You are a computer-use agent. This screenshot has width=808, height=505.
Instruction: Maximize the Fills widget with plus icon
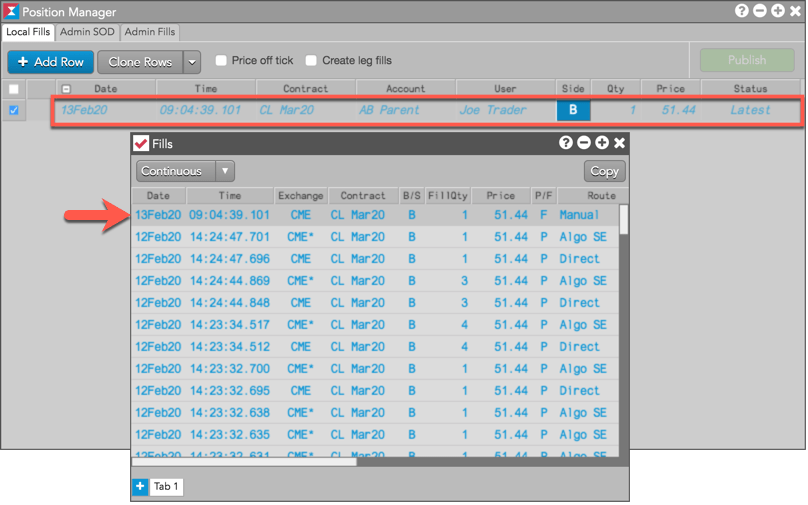[602, 143]
